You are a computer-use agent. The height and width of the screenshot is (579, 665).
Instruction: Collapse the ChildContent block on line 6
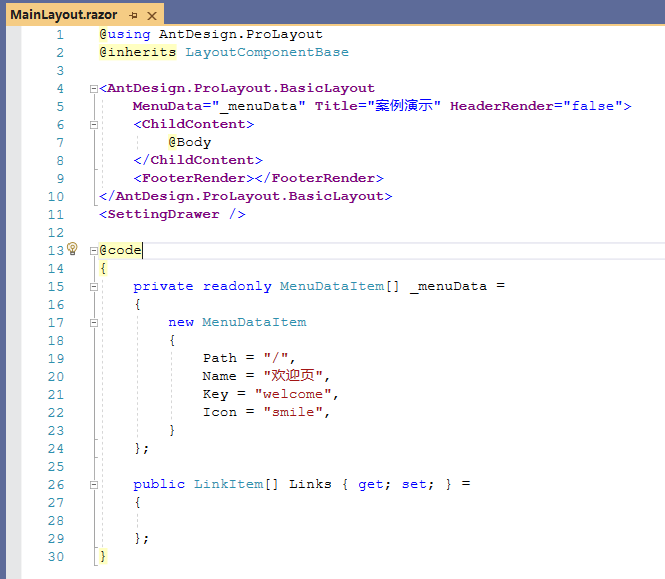(94, 125)
